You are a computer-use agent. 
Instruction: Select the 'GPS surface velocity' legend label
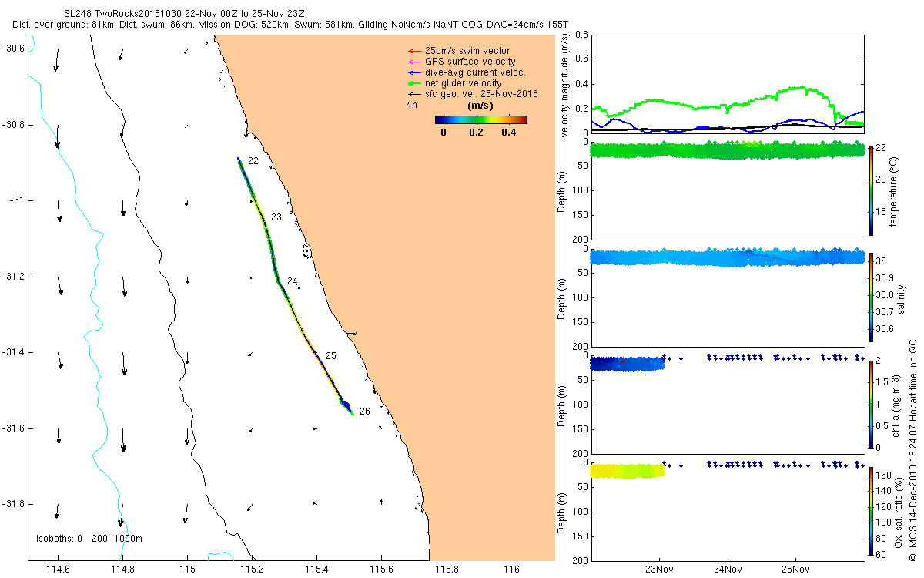click(470, 62)
